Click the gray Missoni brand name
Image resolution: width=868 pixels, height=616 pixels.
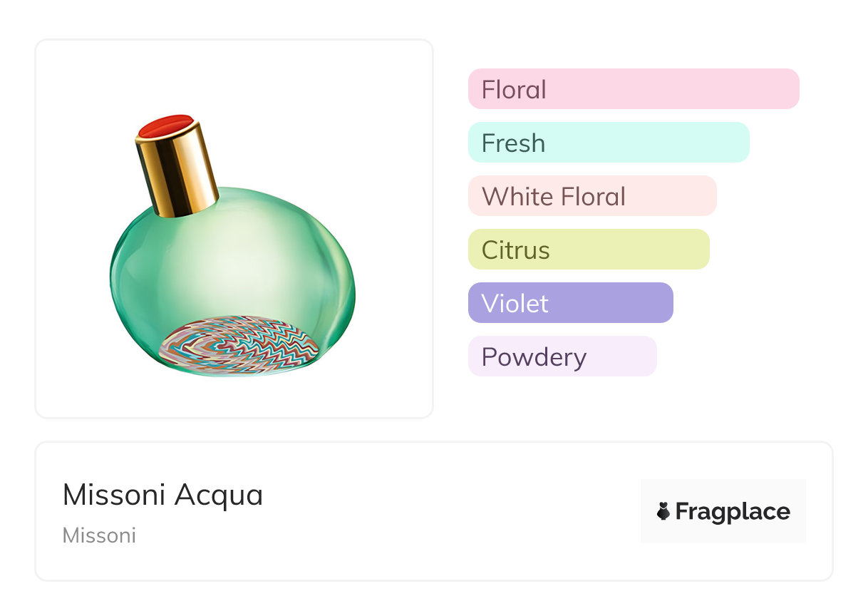pos(99,535)
